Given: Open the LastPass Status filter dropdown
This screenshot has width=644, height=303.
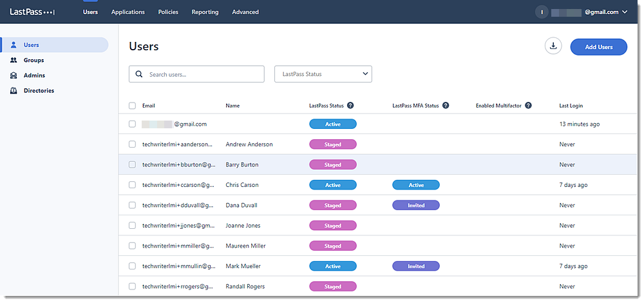Looking at the screenshot, I should pyautogui.click(x=323, y=74).
